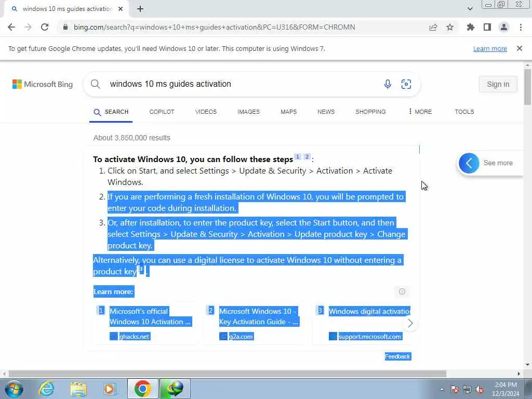Dismiss the Chrome update notification bar
This screenshot has height=399, width=532.
(520, 48)
